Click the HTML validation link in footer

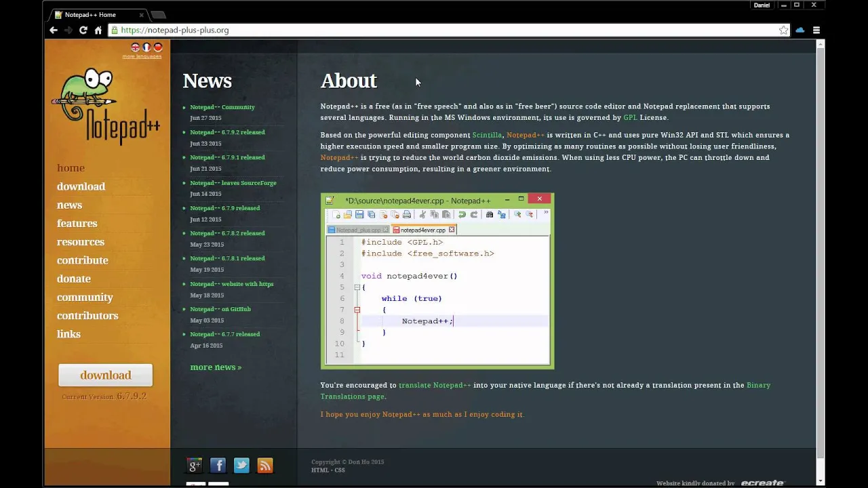pyautogui.click(x=319, y=470)
